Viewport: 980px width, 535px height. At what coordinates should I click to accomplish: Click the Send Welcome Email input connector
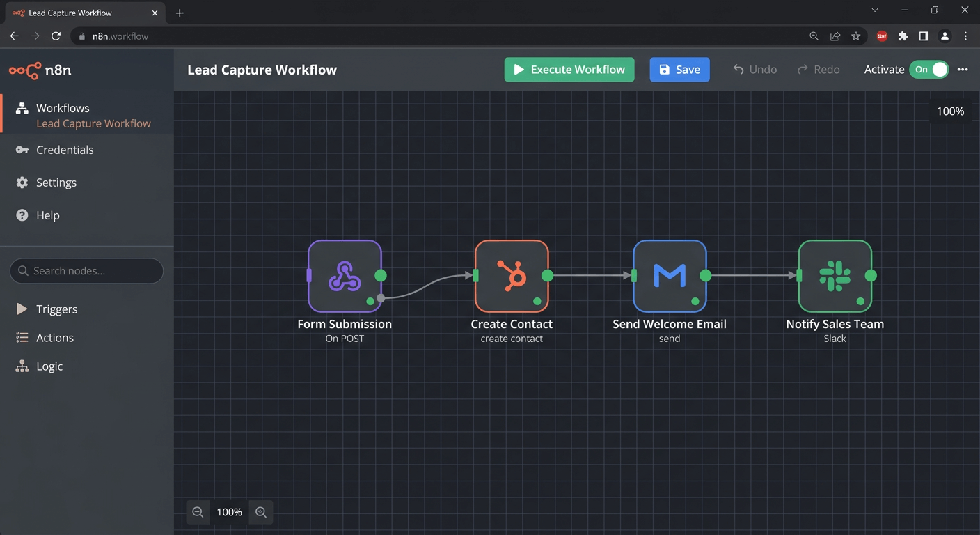[634, 276]
